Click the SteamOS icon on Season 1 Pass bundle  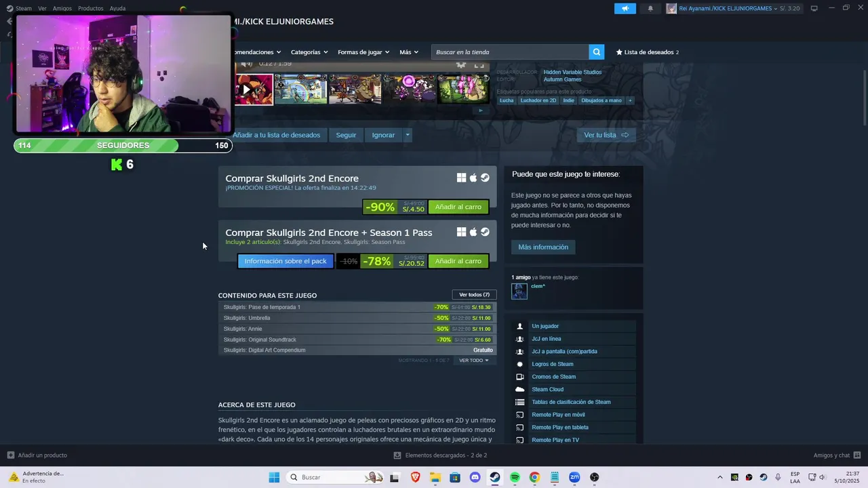[x=485, y=232]
